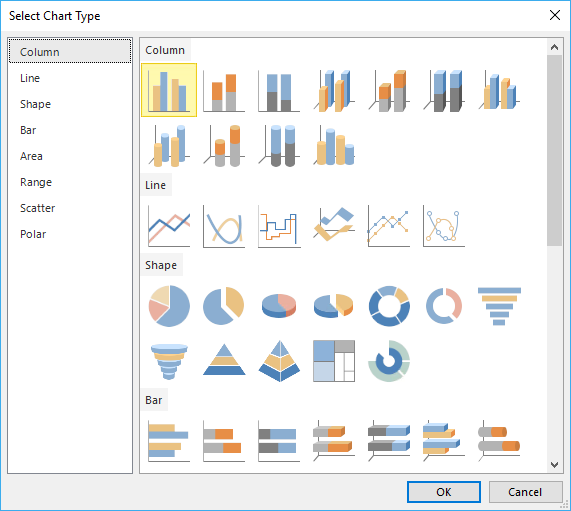Choose the 3D cylinder column chart
This screenshot has width=571, height=511.
pyautogui.click(x=334, y=145)
